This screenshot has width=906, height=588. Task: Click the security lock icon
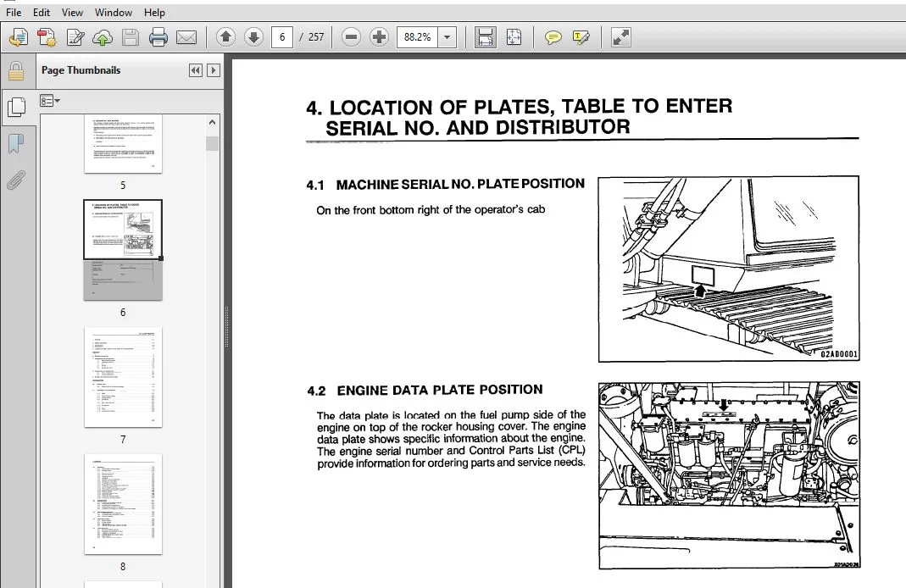[16, 72]
